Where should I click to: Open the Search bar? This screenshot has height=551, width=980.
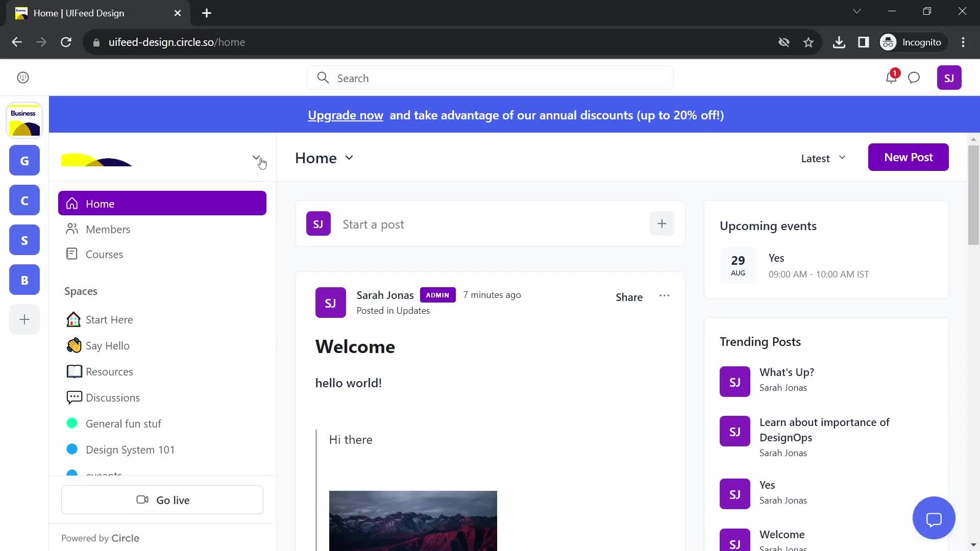pos(490,78)
